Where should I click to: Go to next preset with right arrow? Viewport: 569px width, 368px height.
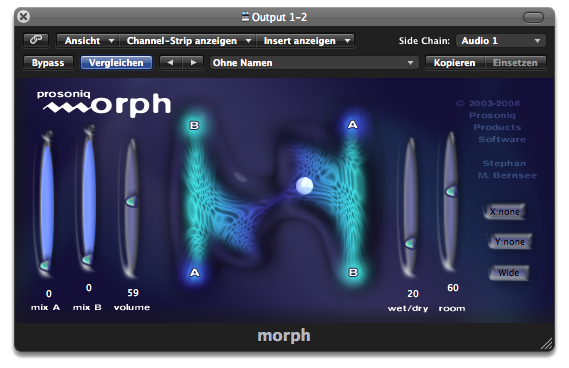[x=193, y=63]
